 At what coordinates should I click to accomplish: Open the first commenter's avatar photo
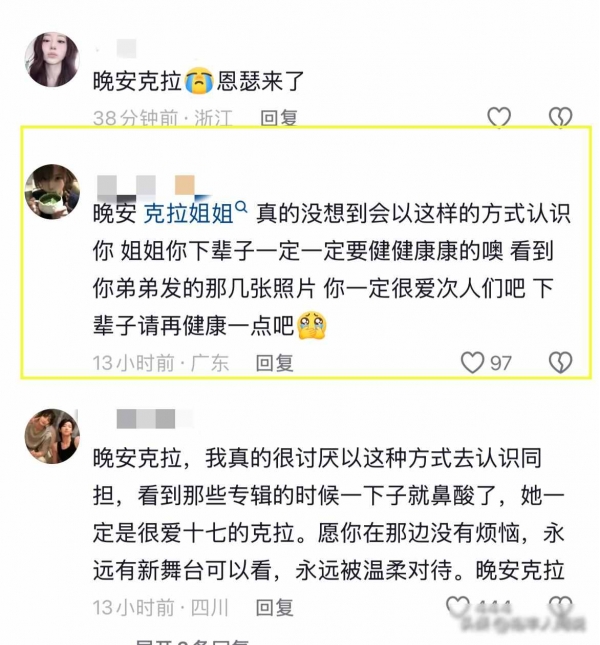point(52,60)
